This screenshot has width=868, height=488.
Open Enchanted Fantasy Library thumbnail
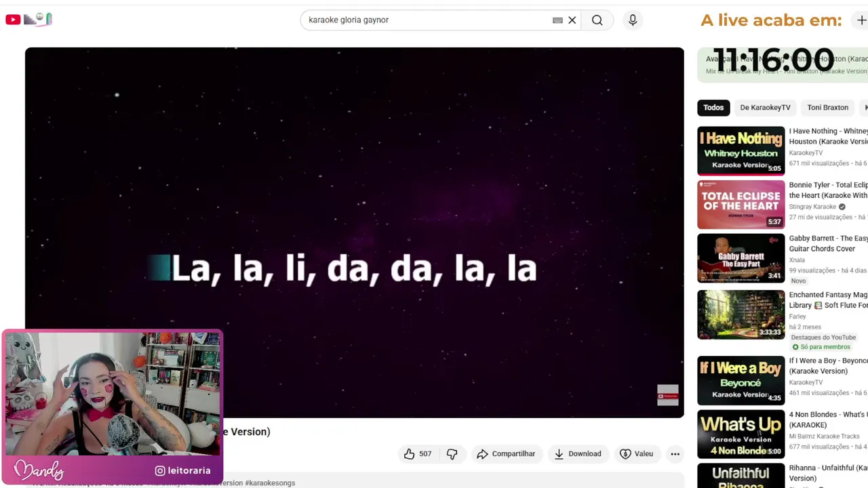click(741, 314)
